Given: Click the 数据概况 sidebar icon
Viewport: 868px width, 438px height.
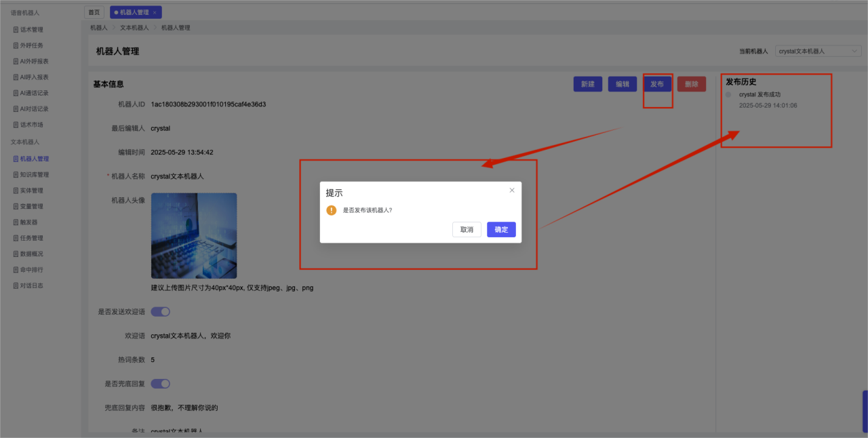Looking at the screenshot, I should click(16, 254).
